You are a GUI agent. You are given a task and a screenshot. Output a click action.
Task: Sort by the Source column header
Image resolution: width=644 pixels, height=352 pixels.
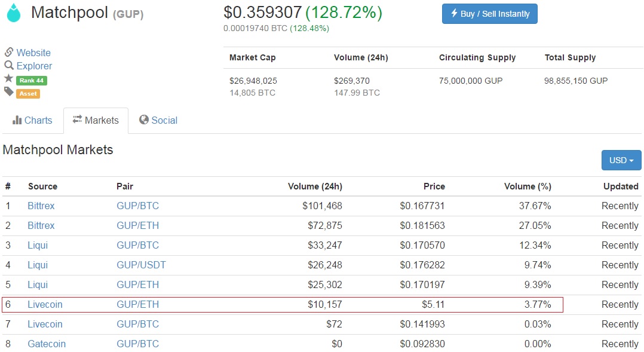[x=43, y=186]
